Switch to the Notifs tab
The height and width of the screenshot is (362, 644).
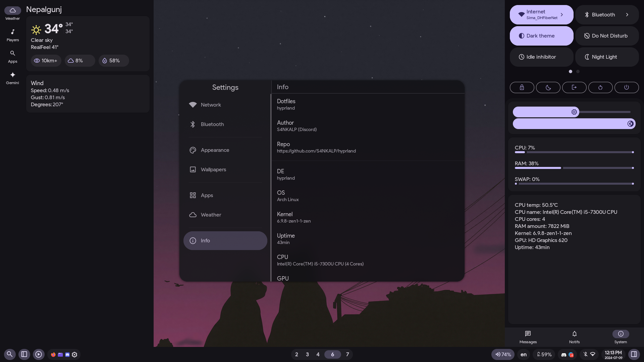click(574, 337)
